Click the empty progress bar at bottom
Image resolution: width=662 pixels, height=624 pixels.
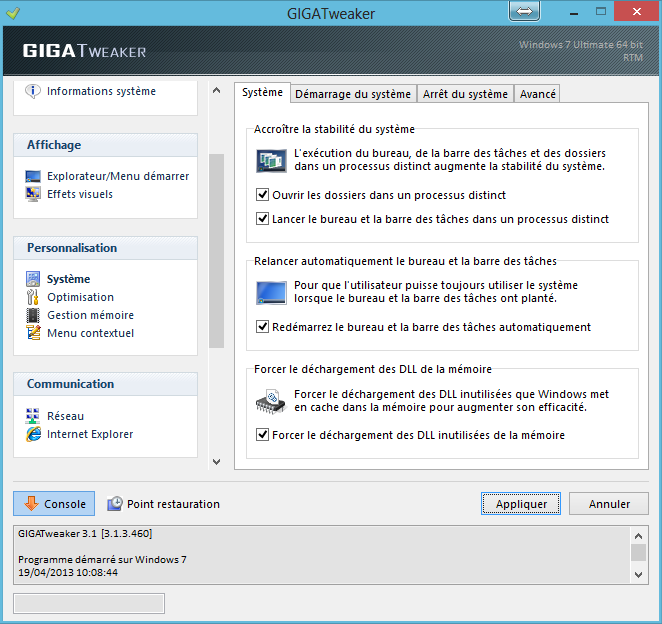89,603
